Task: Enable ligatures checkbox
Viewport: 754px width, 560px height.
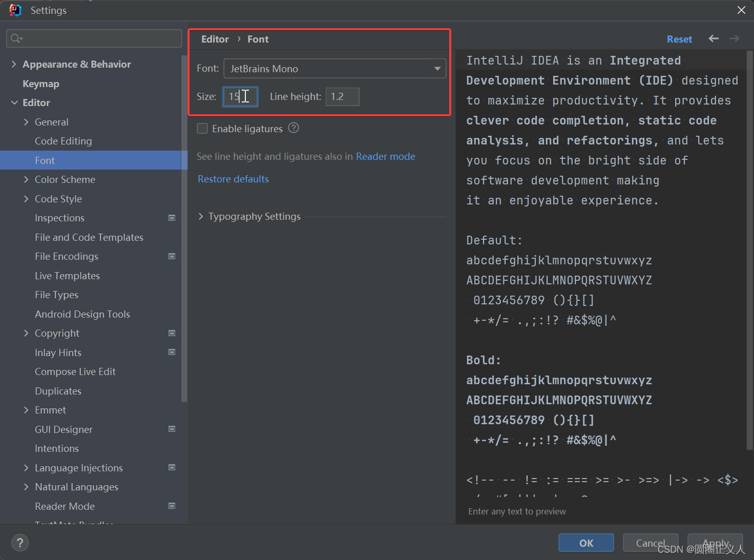Action: [202, 129]
